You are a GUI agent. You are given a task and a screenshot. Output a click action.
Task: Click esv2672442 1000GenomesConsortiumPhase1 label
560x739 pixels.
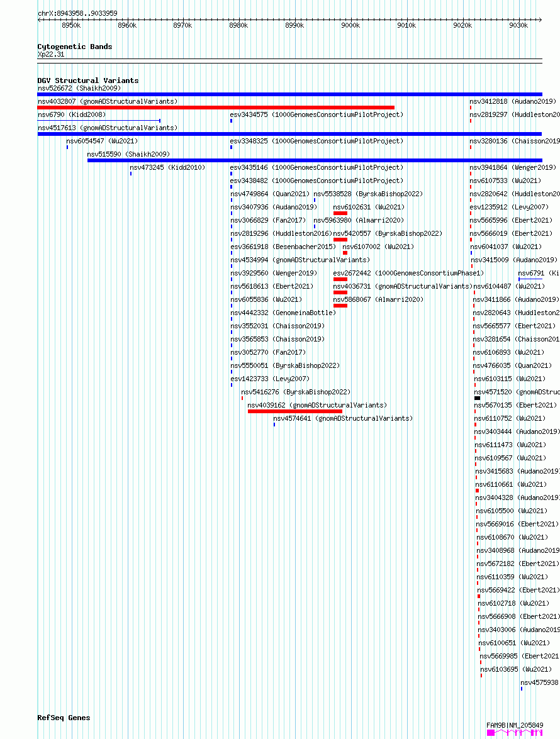[409, 273]
